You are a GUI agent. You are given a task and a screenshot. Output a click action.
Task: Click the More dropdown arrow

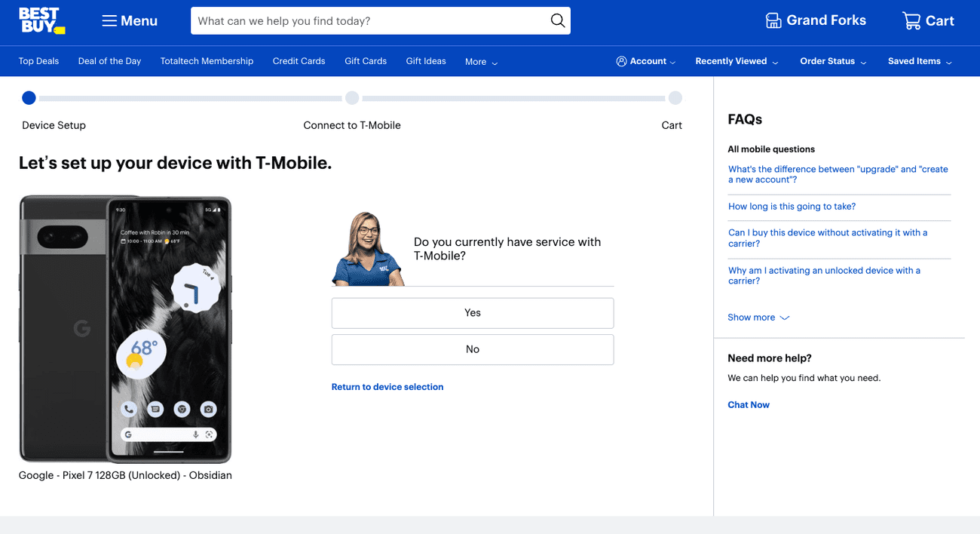click(494, 62)
